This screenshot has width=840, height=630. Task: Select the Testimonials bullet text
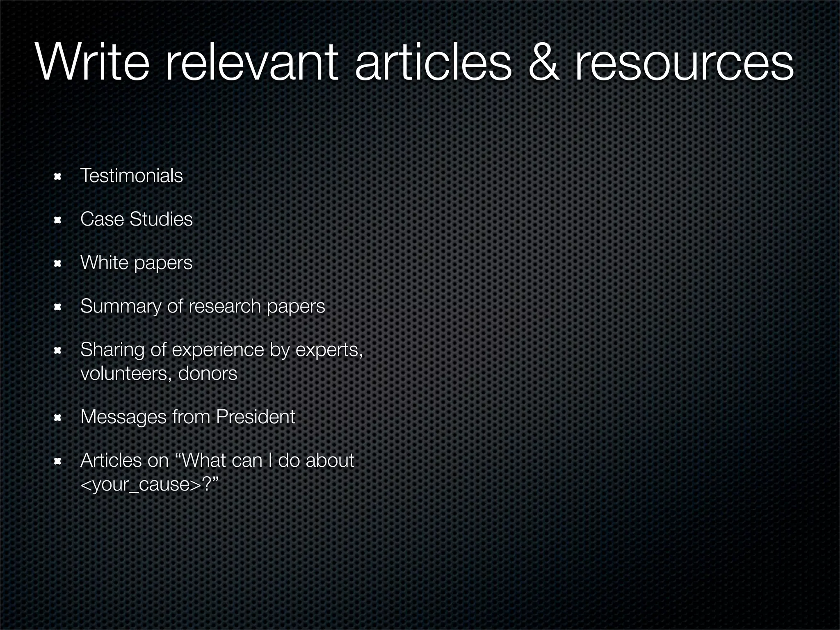tap(131, 176)
